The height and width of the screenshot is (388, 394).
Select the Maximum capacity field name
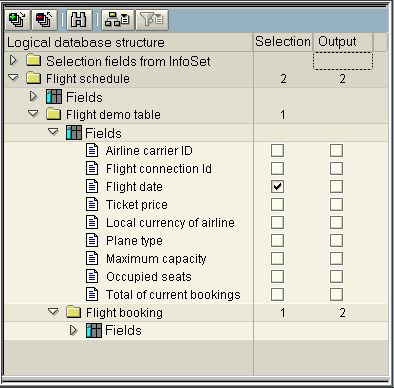[x=156, y=259]
